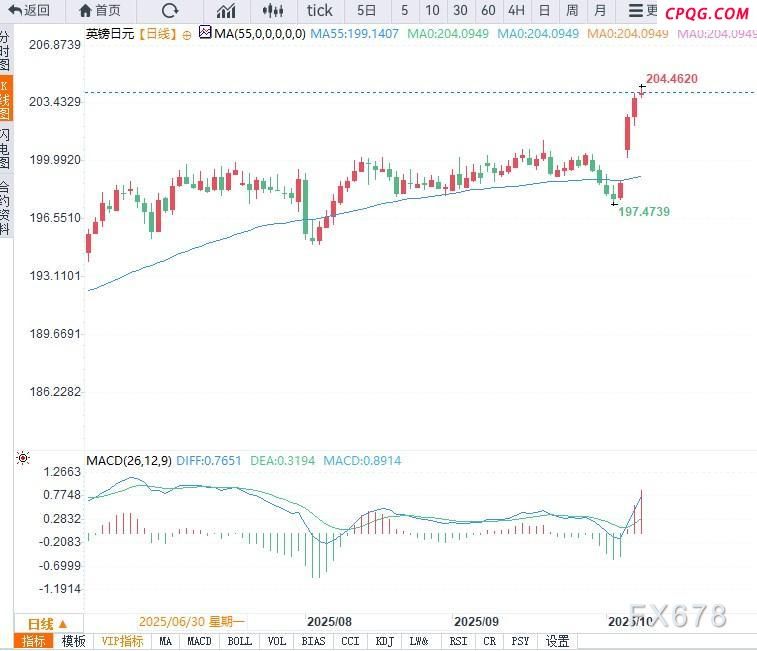Enable the BOLL indicator
Image resolution: width=757 pixels, height=651 pixels.
point(239,641)
